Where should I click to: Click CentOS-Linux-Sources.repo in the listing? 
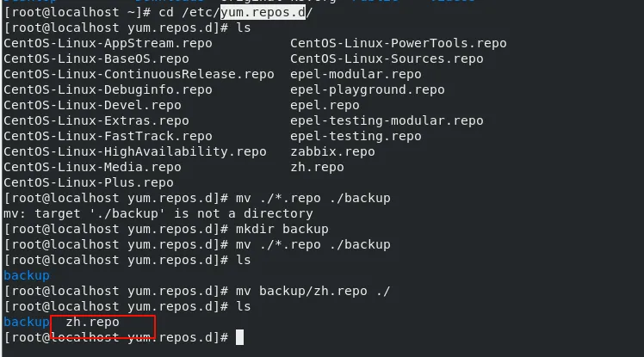(387, 58)
